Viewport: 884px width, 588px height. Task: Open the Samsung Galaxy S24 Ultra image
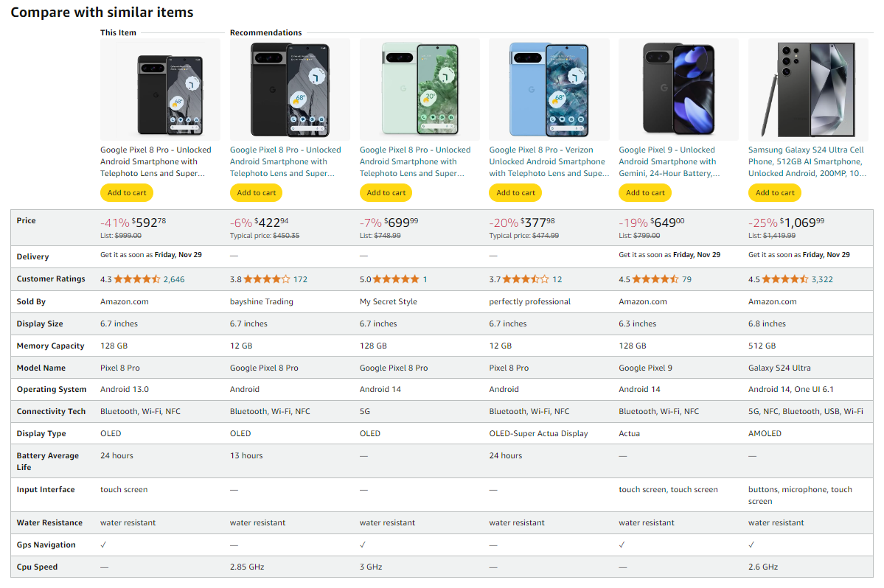809,90
